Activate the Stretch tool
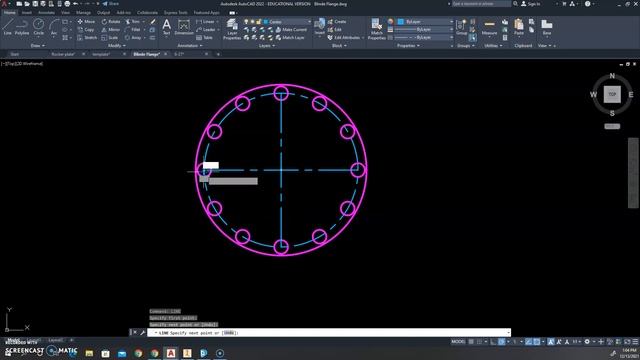The image size is (640, 360). coord(87,38)
